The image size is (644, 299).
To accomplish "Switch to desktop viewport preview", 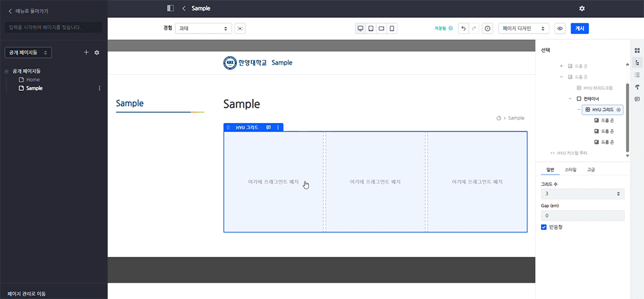I will [361, 28].
